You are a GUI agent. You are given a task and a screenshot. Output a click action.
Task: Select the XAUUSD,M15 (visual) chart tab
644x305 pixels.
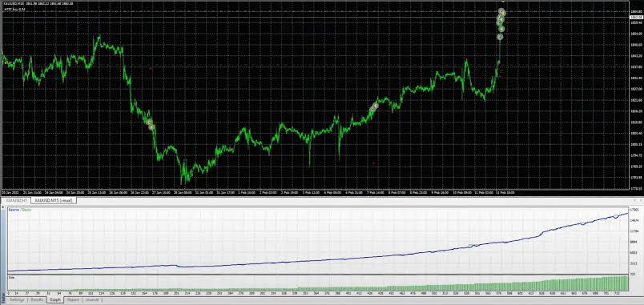tap(54, 200)
